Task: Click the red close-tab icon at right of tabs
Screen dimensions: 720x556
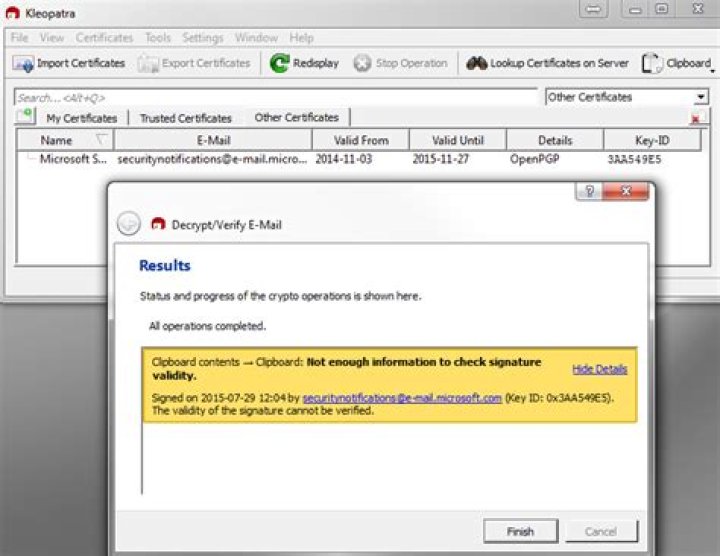Action: (696, 119)
